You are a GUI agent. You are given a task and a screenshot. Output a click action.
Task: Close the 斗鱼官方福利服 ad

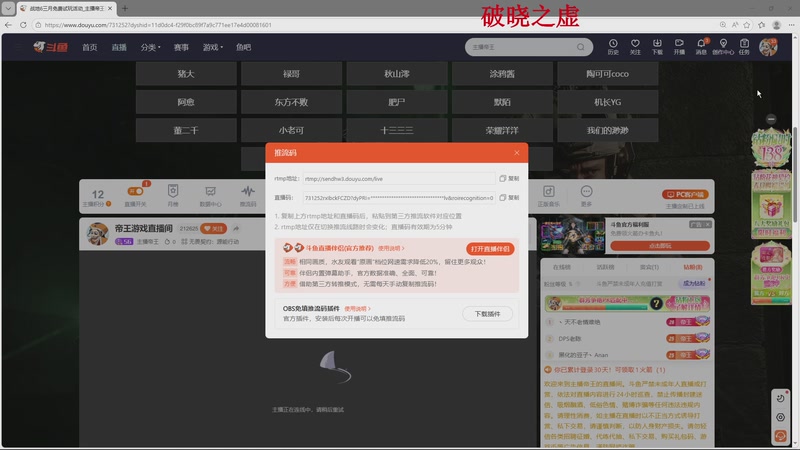pos(707,224)
